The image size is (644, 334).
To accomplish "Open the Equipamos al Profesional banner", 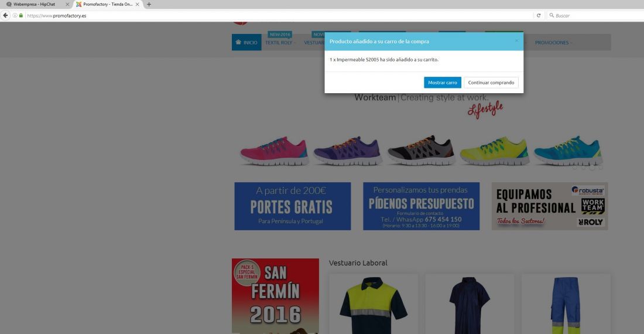I will [x=550, y=206].
